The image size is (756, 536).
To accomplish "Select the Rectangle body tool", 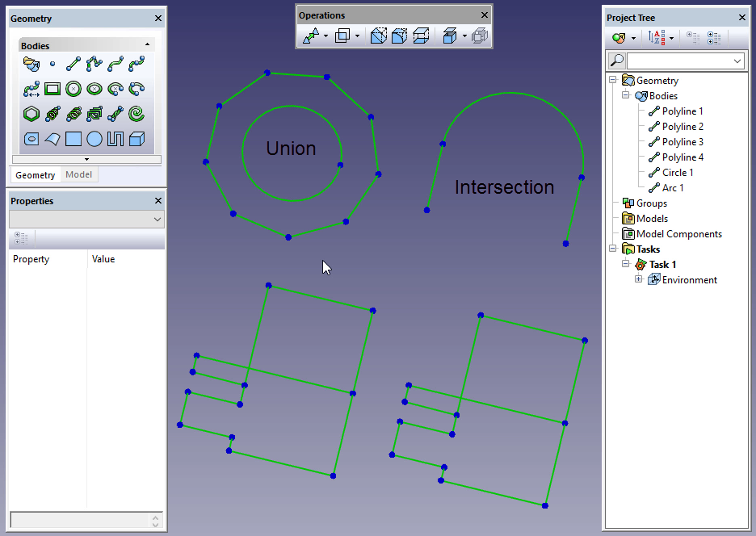I will (x=52, y=89).
